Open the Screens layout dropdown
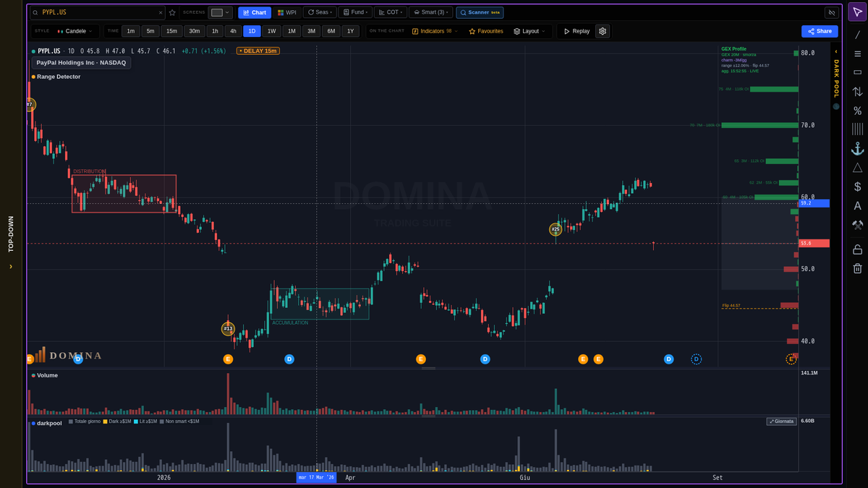This screenshot has width=868, height=488. pyautogui.click(x=221, y=12)
